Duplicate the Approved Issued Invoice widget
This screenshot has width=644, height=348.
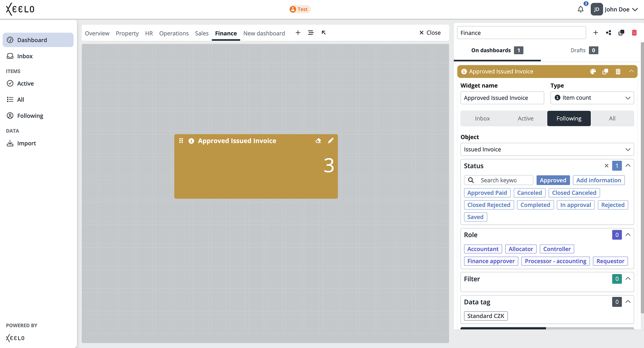(606, 72)
